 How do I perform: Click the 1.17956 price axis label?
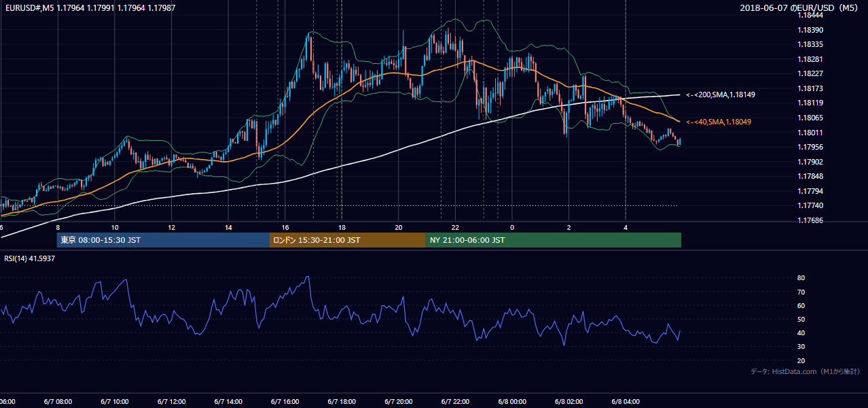pos(810,147)
